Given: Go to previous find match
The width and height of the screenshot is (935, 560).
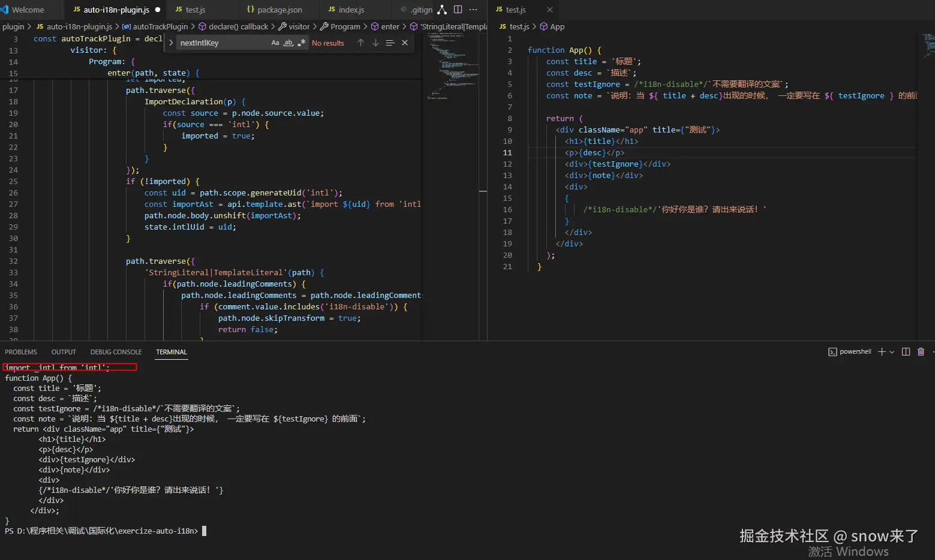Looking at the screenshot, I should tap(360, 43).
